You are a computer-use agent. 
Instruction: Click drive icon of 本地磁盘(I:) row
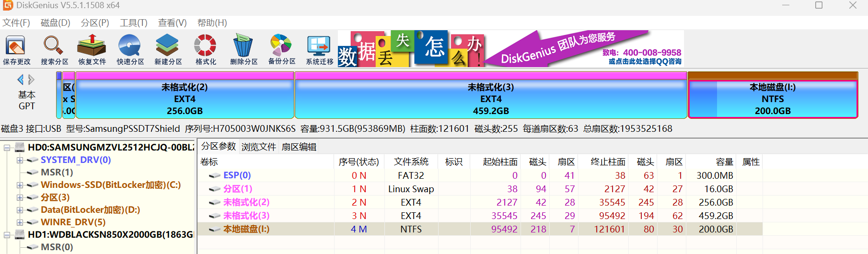click(x=215, y=229)
